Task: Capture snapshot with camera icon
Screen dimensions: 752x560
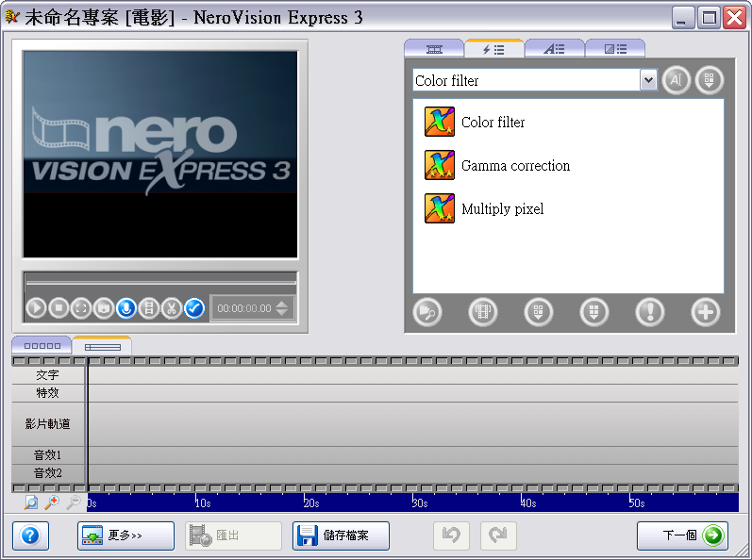Action: (103, 308)
